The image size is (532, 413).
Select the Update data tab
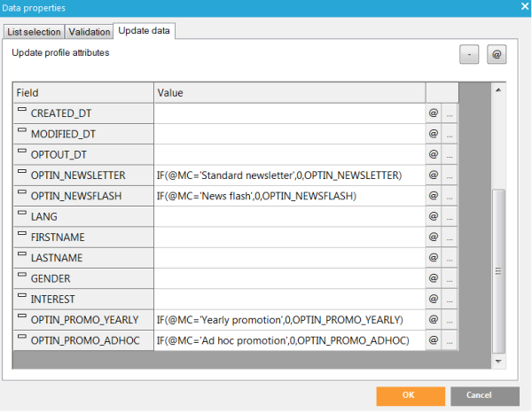[145, 32]
